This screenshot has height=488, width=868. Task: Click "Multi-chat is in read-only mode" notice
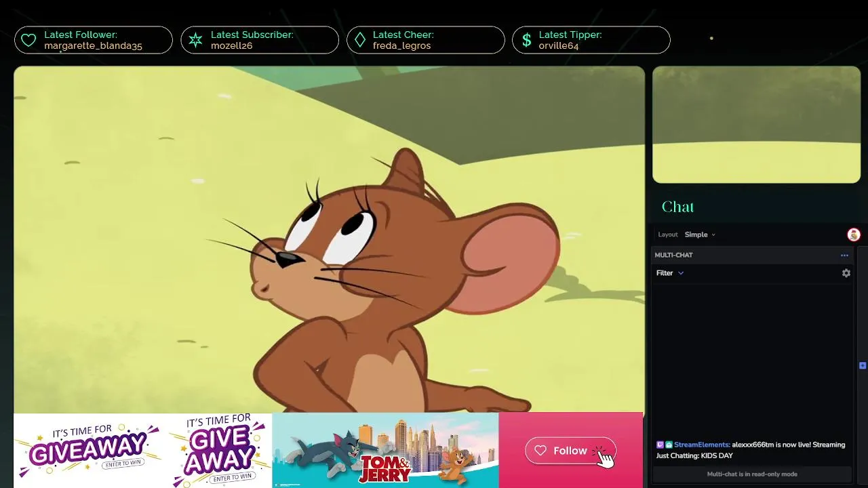[x=752, y=474]
